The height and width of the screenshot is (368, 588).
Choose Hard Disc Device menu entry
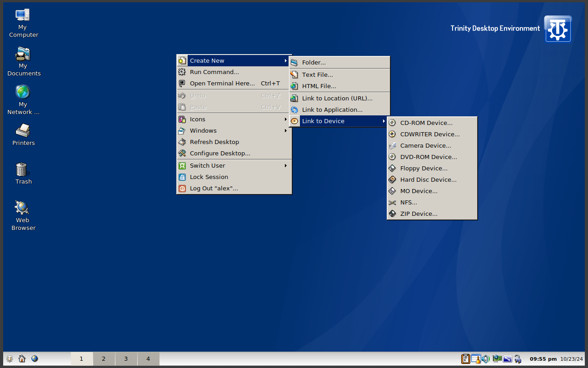tap(428, 180)
